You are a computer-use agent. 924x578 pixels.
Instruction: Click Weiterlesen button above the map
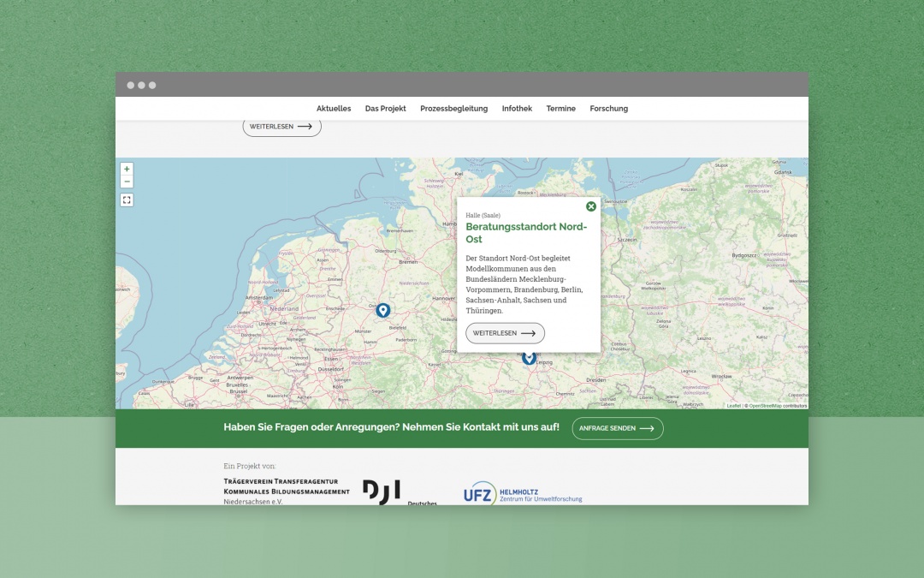point(281,127)
